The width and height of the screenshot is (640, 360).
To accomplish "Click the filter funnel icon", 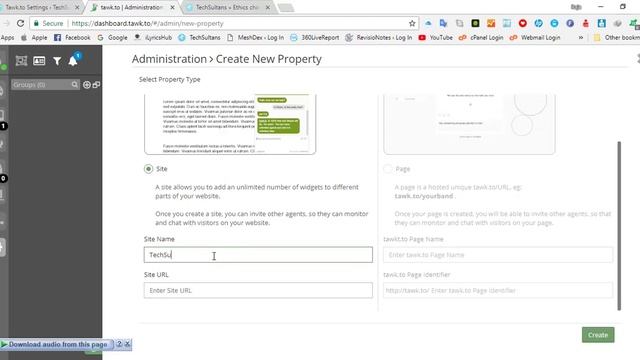I will click(57, 61).
